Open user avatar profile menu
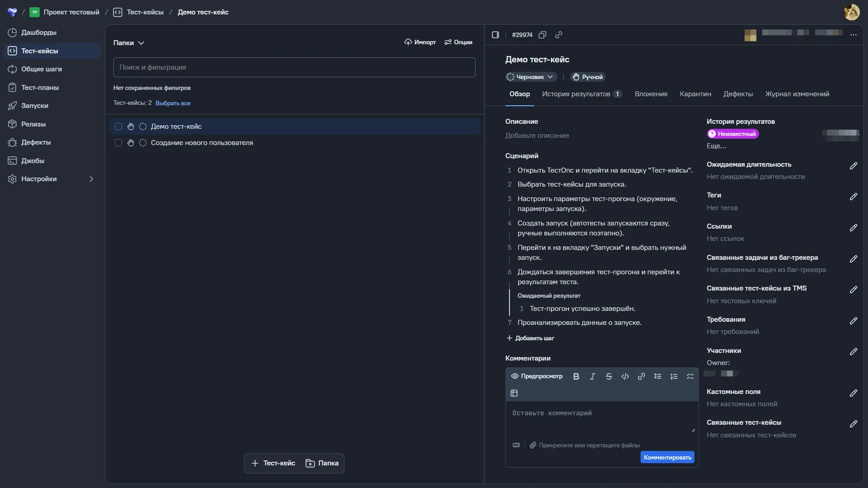Viewport: 868px width, 488px height. 852,12
